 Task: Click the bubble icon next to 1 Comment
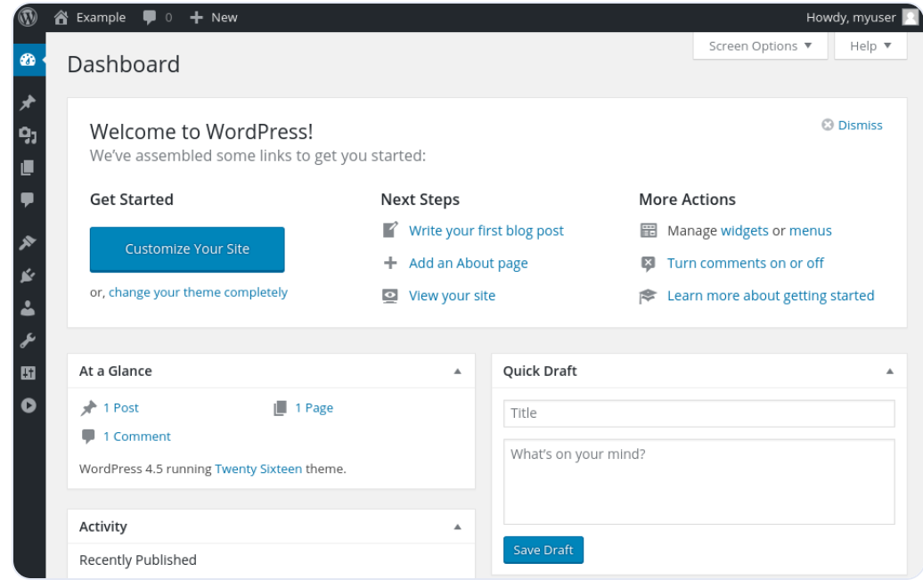pyautogui.click(x=88, y=437)
